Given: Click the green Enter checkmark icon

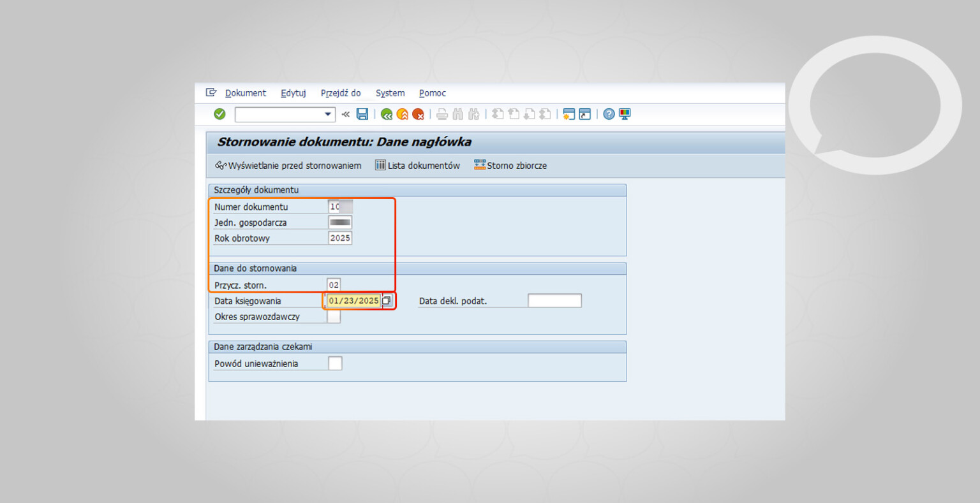Looking at the screenshot, I should (x=219, y=114).
